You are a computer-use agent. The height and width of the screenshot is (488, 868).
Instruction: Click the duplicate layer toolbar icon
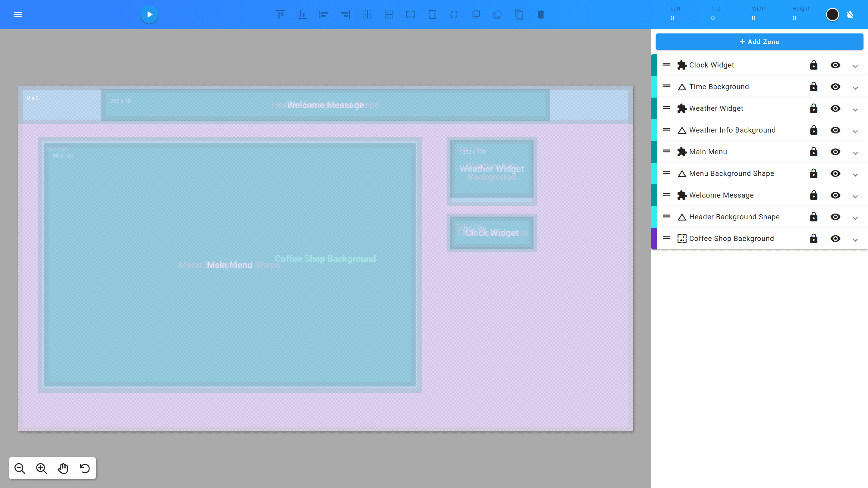click(519, 14)
